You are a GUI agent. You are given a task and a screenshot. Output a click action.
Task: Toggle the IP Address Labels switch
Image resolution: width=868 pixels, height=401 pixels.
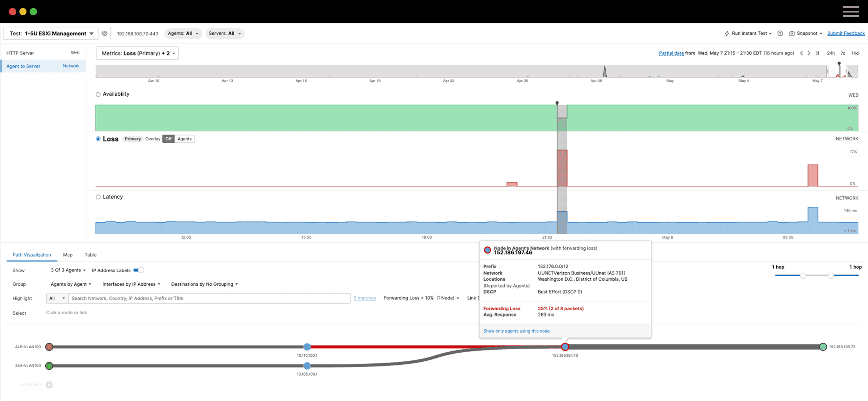[139, 270]
